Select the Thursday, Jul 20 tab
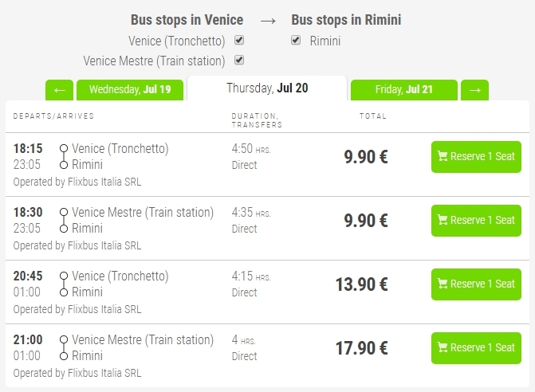Screen dimensions: 535x392 pos(267,88)
